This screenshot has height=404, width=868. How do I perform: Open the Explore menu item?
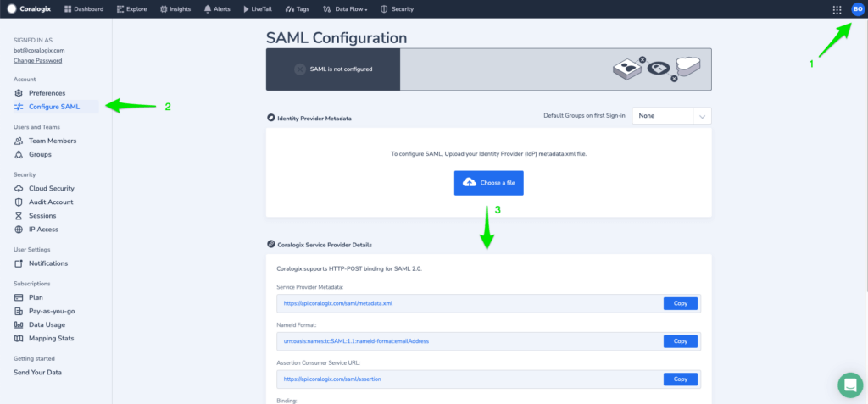click(131, 8)
